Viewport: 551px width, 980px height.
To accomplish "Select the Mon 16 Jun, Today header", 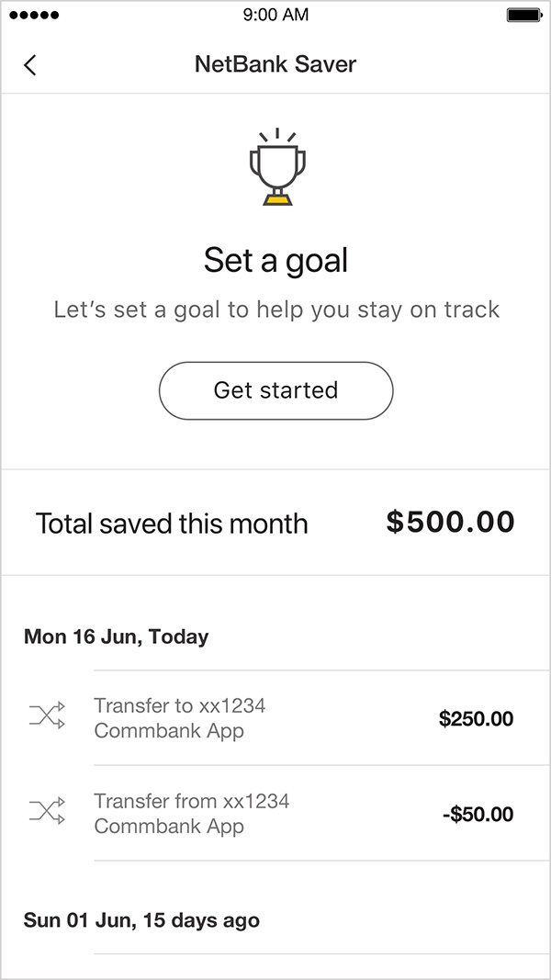I will [116, 636].
